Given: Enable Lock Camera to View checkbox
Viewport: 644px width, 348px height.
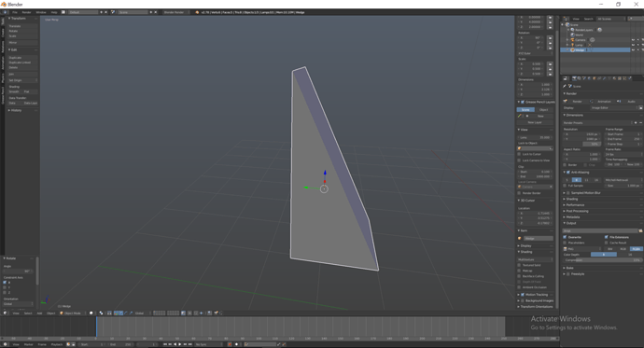Looking at the screenshot, I should (519, 160).
